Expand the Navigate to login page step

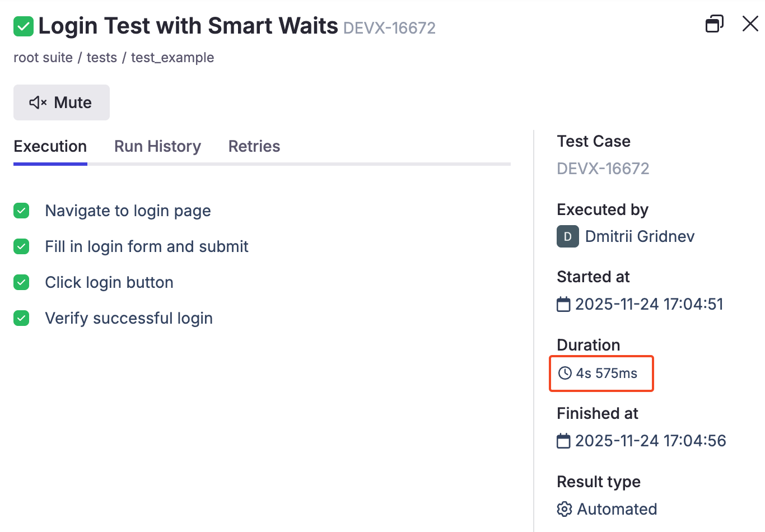click(128, 211)
